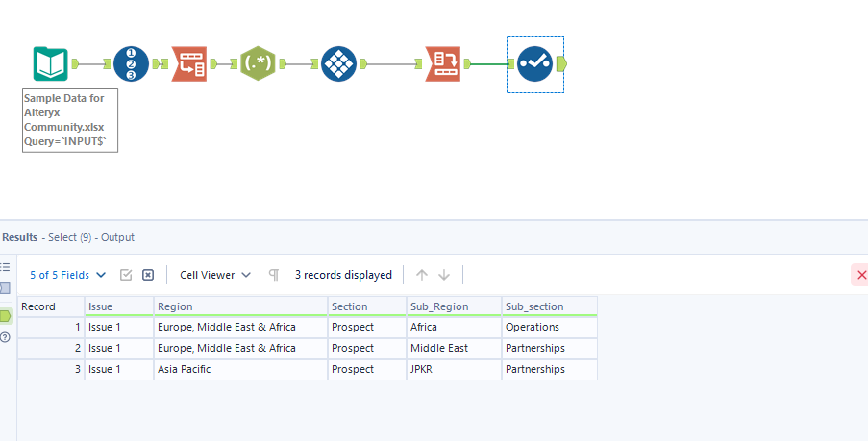Click the Record ID tool
Image resolution: width=868 pixels, height=441 pixels.
[x=131, y=64]
